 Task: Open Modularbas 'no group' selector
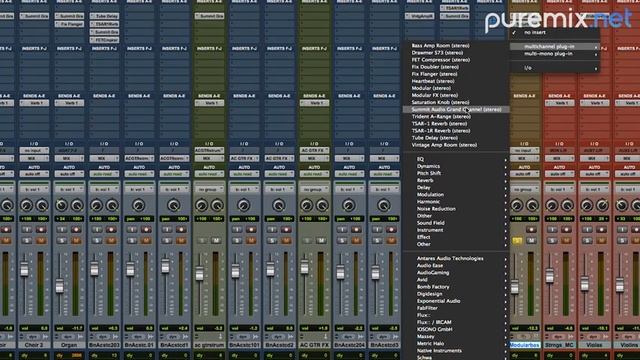pyautogui.click(x=524, y=189)
